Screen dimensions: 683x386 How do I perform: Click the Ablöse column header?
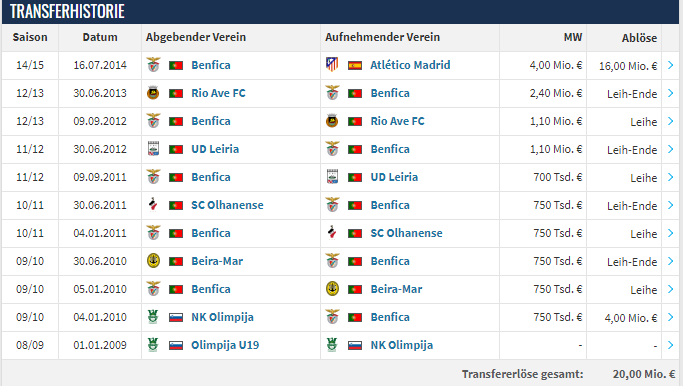(639, 38)
